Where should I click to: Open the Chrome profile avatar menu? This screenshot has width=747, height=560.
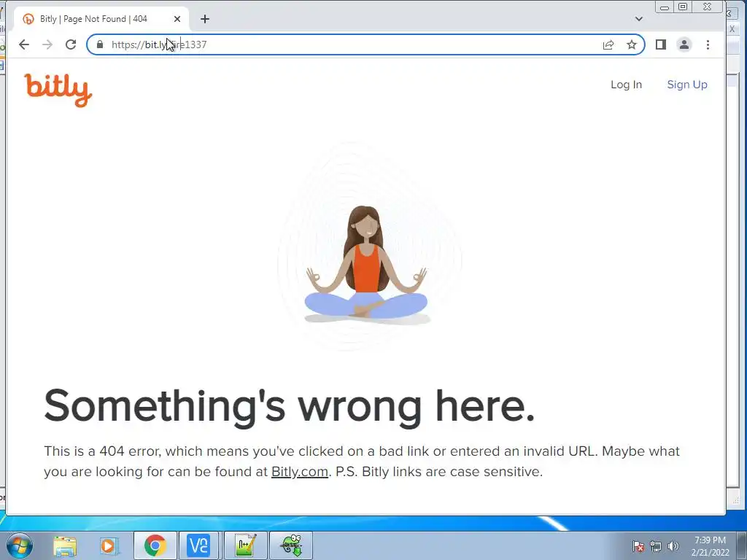pyautogui.click(x=684, y=44)
